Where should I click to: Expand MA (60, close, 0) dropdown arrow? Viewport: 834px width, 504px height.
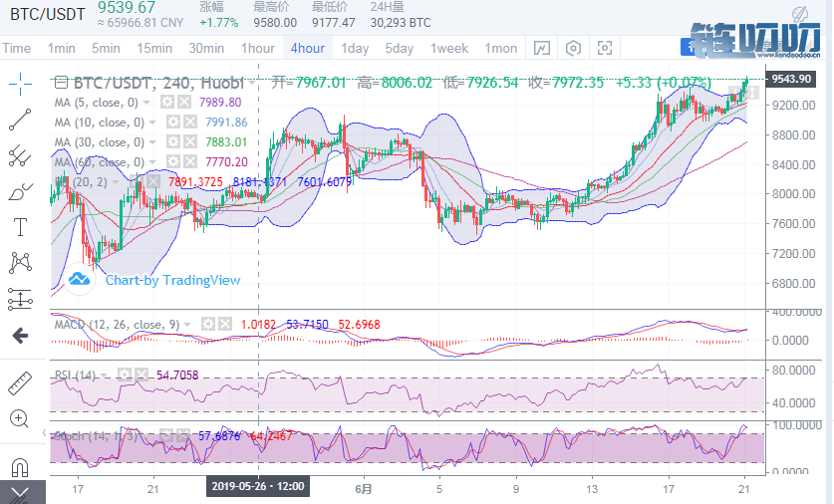pos(152,162)
